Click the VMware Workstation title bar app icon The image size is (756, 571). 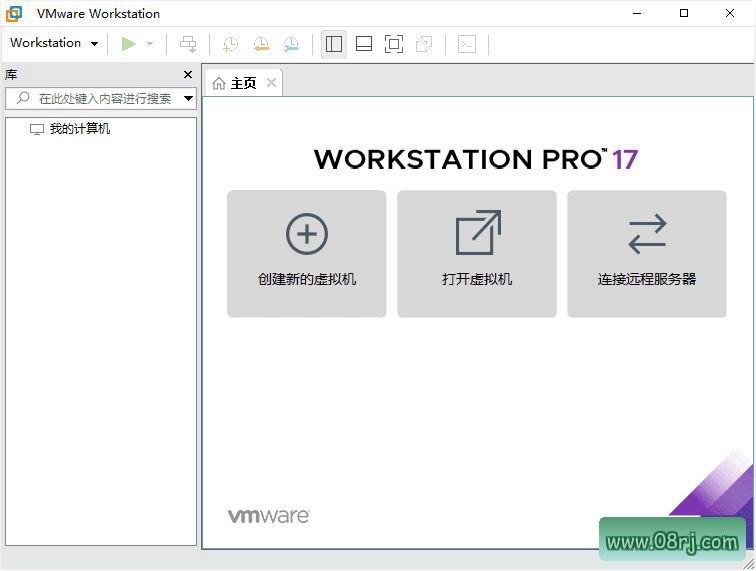[x=14, y=14]
